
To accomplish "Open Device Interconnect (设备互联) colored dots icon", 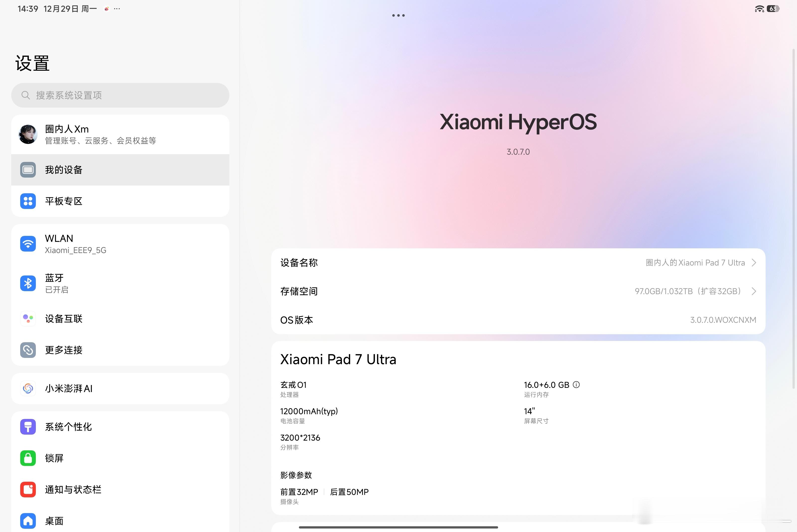I will (28, 319).
